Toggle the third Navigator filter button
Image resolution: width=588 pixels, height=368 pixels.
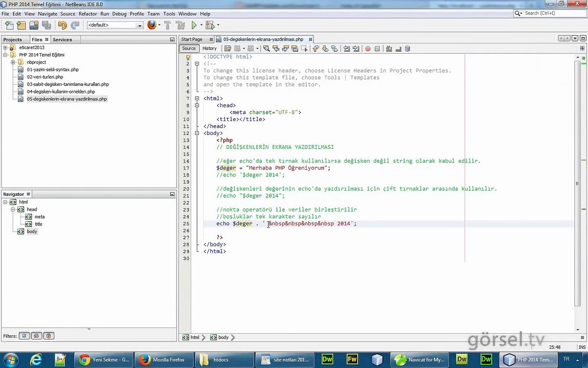click(x=48, y=336)
